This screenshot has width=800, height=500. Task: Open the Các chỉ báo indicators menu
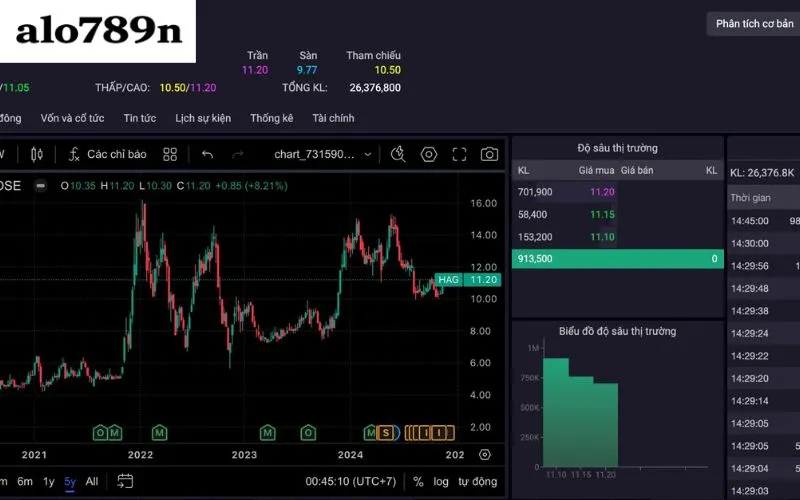pyautogui.click(x=108, y=154)
